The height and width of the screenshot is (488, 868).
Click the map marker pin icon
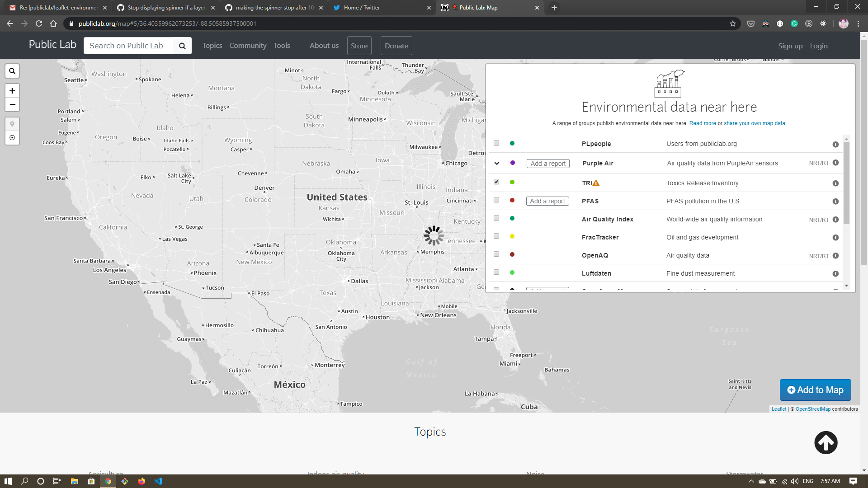click(x=12, y=124)
